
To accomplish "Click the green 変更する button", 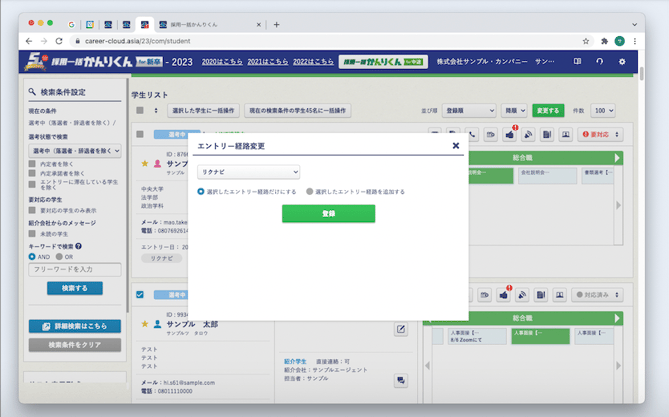I will [548, 111].
